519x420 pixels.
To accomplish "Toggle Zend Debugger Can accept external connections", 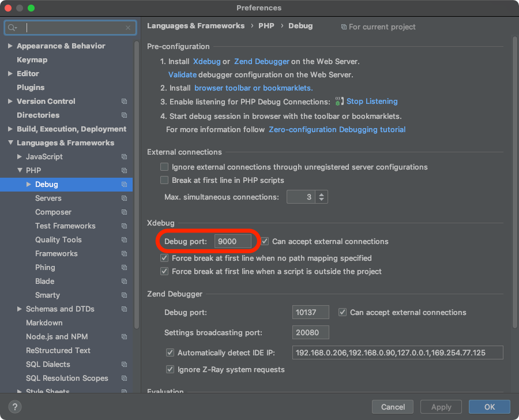I will pyautogui.click(x=343, y=312).
